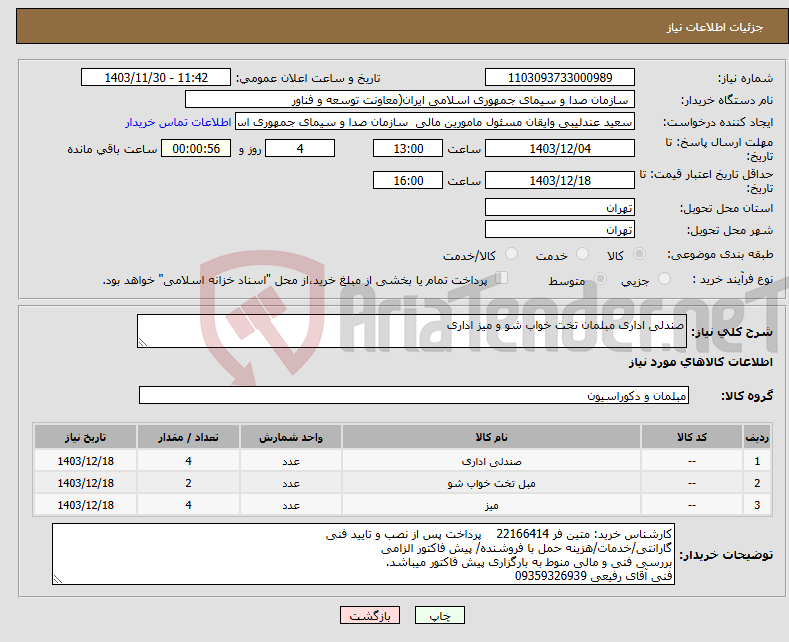Click the resize grip of buyer notes area
This screenshot has height=642, width=789.
point(58,579)
